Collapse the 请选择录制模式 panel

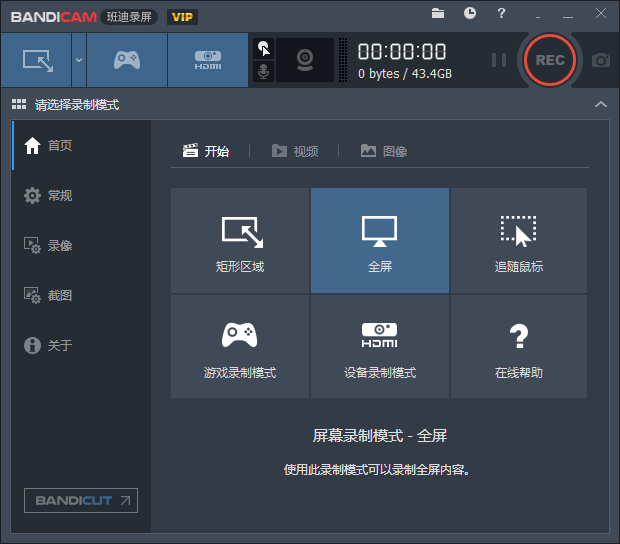pos(600,105)
